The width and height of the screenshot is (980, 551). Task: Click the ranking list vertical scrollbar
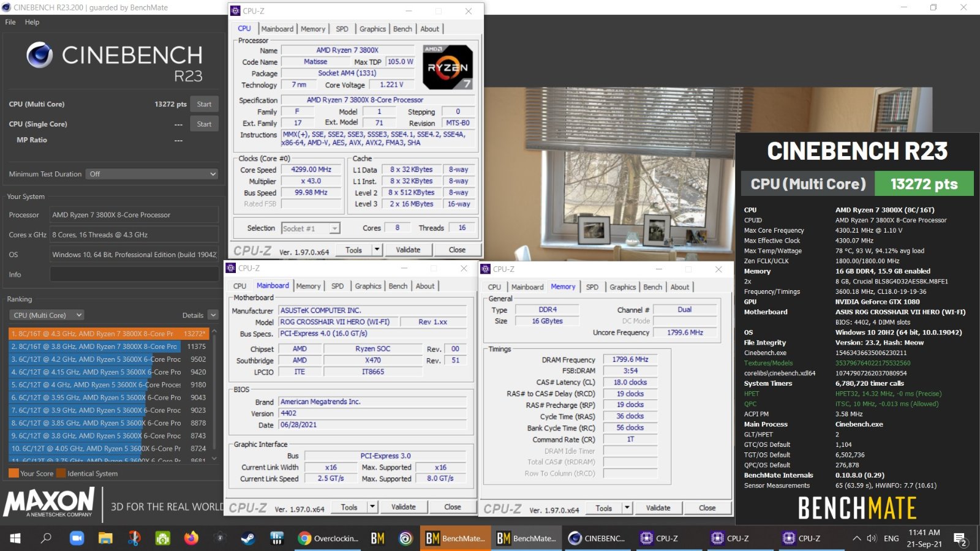[x=214, y=395]
